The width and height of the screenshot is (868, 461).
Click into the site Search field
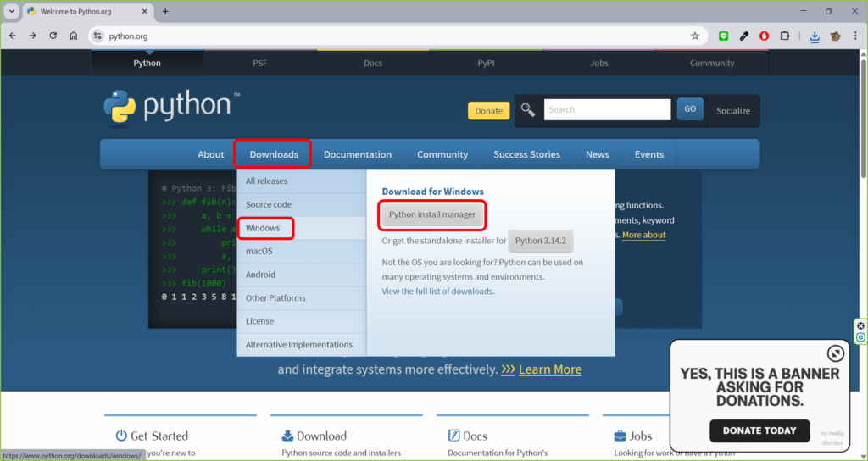(x=607, y=109)
